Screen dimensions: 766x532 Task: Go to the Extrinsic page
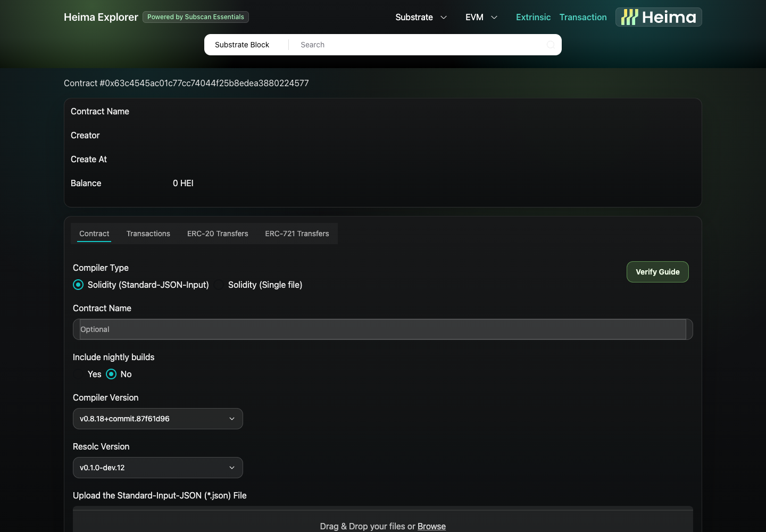click(x=533, y=17)
